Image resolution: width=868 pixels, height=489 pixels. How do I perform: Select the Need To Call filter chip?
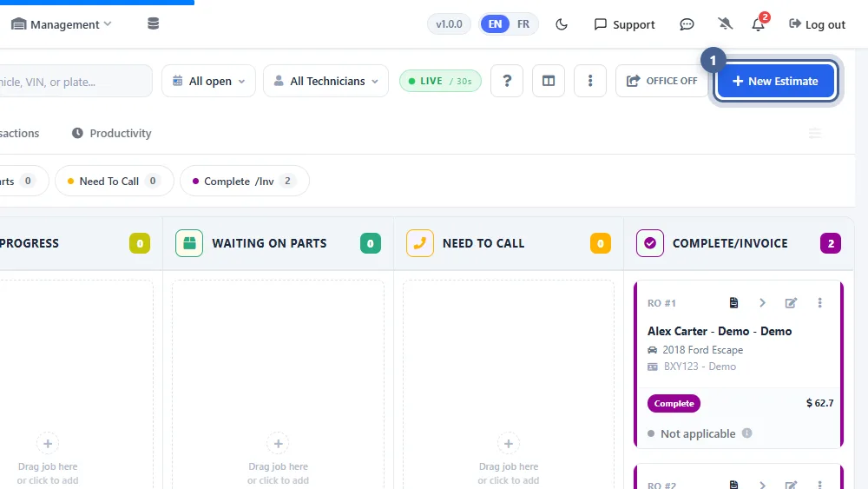pyautogui.click(x=115, y=181)
